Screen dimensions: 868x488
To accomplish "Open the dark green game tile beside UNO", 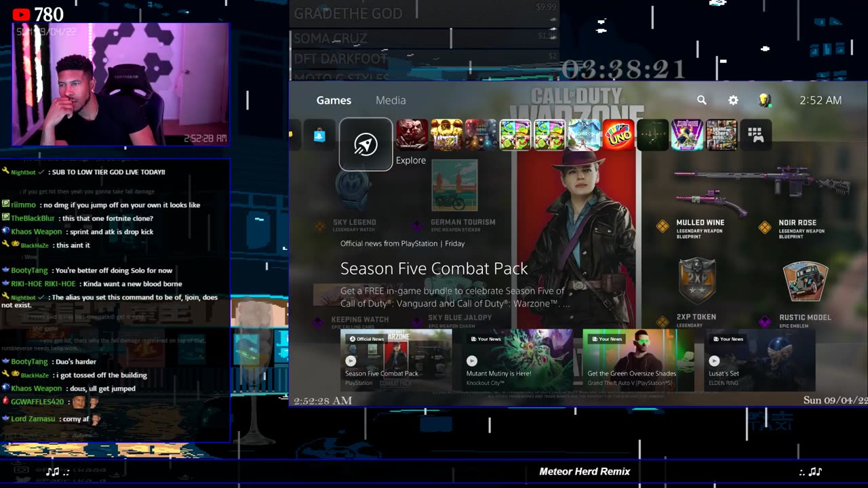I will 653,135.
